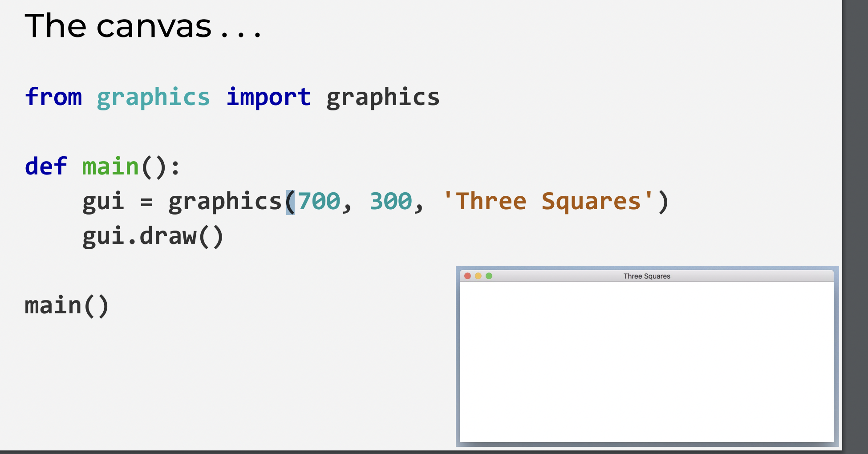Click the final 'main()' call line
The image size is (868, 454).
67,306
